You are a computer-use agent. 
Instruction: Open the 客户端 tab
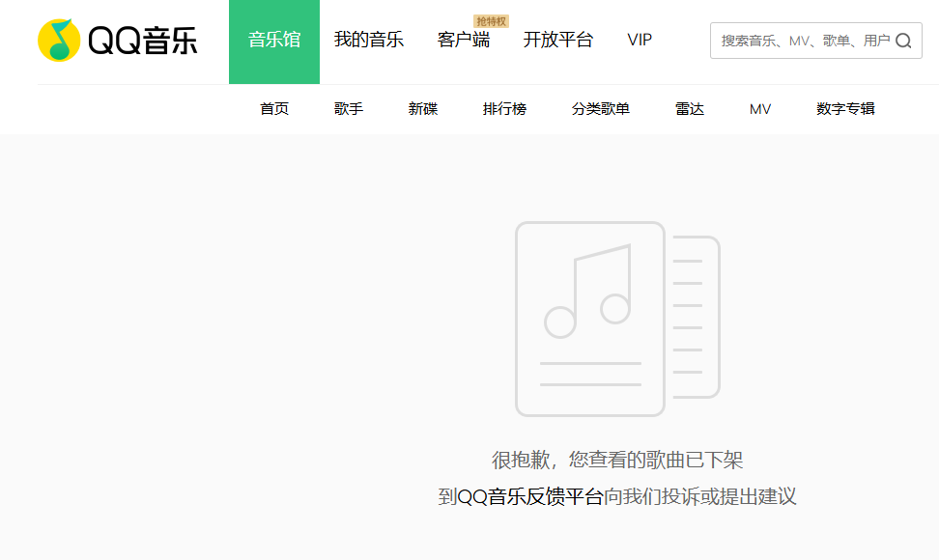point(464,41)
